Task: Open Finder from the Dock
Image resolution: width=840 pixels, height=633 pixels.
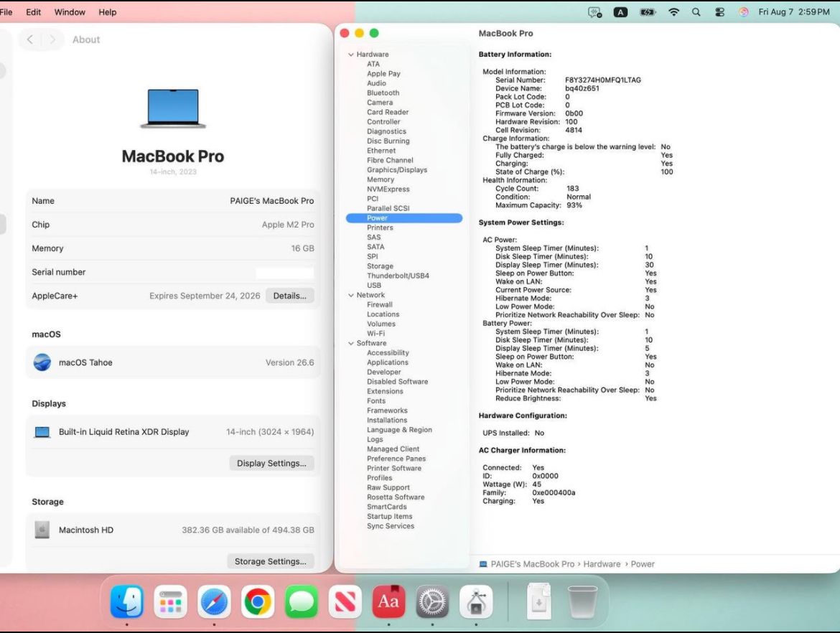Action: pyautogui.click(x=127, y=602)
